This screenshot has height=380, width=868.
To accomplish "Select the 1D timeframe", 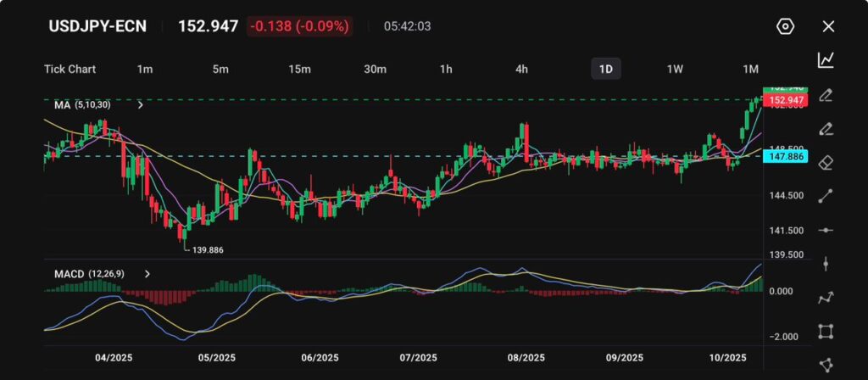I will pyautogui.click(x=605, y=69).
